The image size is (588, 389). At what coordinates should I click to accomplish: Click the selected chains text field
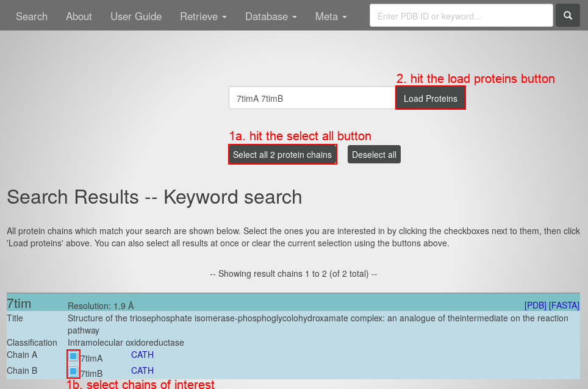(x=312, y=98)
